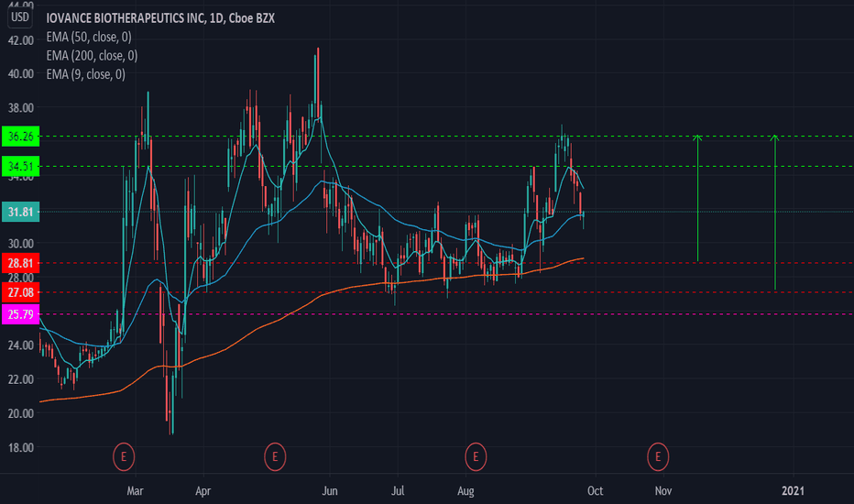Image resolution: width=854 pixels, height=504 pixels.
Task: Click the Mar label on time axis
Action: [135, 491]
